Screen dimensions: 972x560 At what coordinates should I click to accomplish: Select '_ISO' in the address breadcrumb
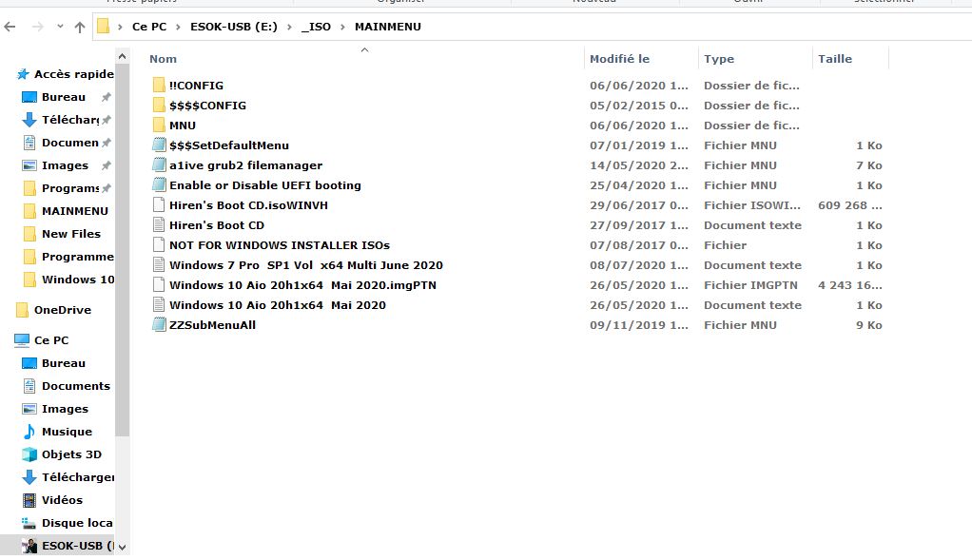click(316, 27)
